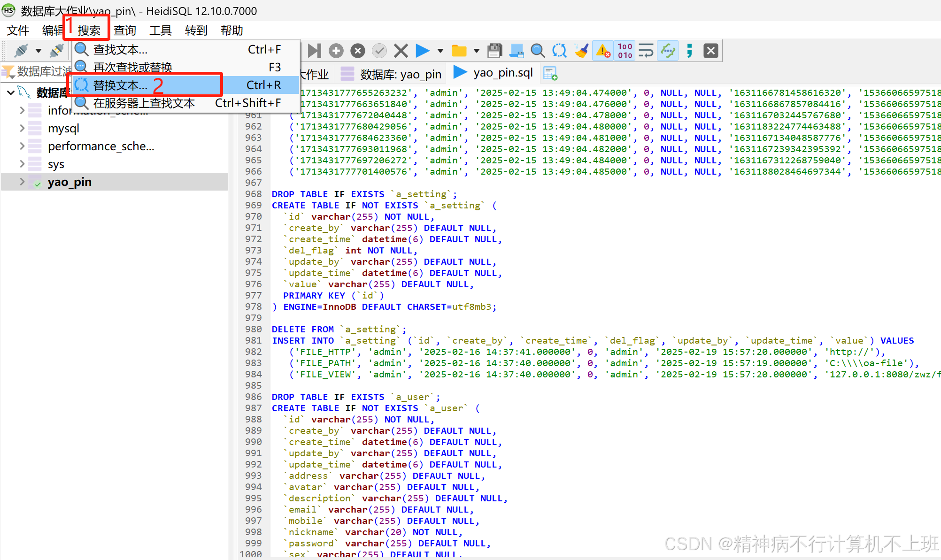The height and width of the screenshot is (560, 941).
Task: Click the Save file floppy disk icon
Action: [x=494, y=51]
